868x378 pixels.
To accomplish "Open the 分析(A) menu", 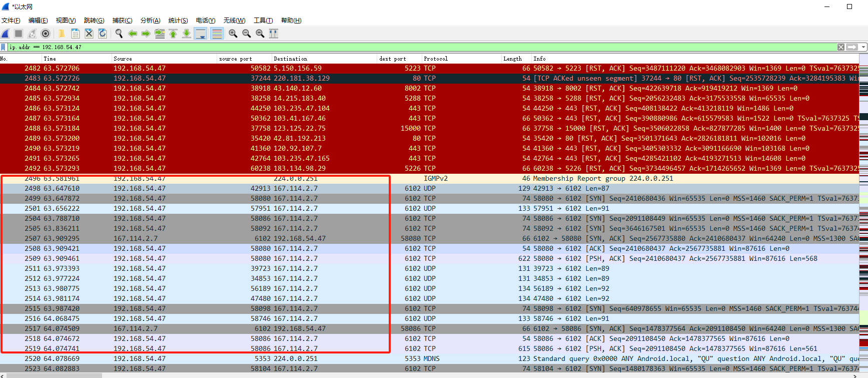I will click(150, 21).
